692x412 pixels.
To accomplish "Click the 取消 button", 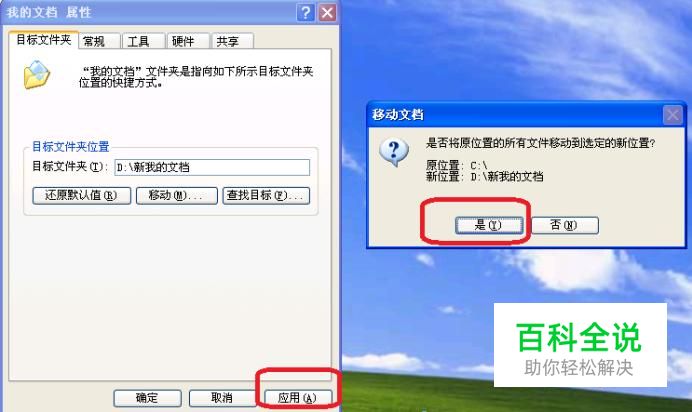I will pyautogui.click(x=222, y=398).
